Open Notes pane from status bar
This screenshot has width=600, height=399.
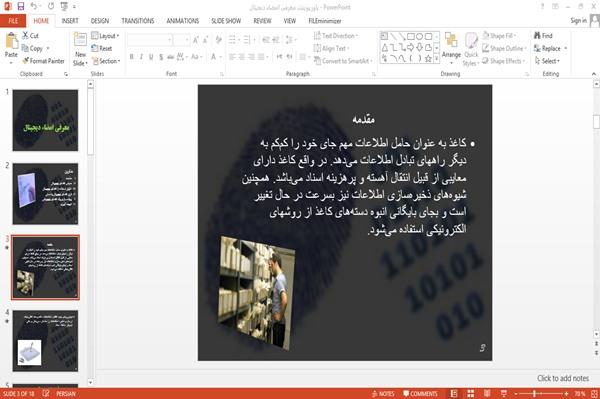(383, 394)
